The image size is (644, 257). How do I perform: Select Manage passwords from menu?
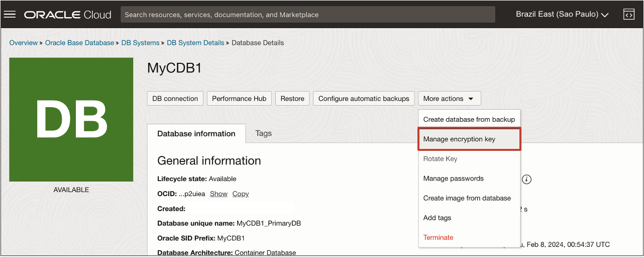pos(454,179)
